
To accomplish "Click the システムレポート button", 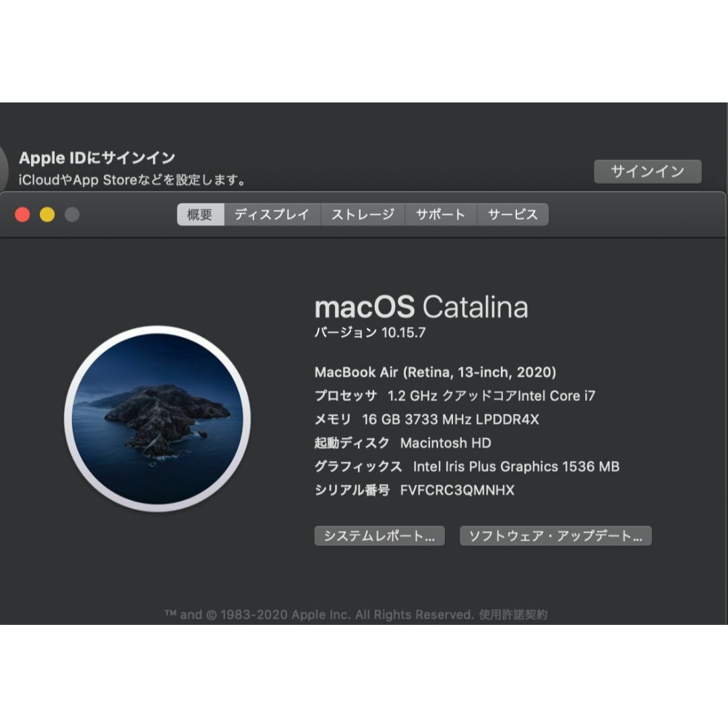I will coord(380,536).
